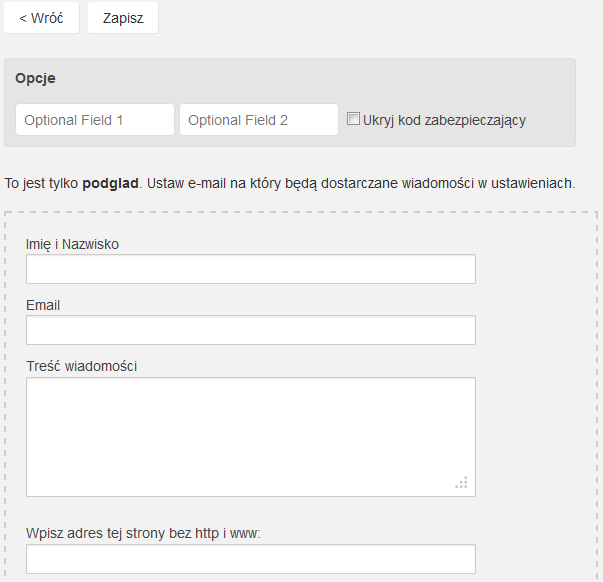Click the bold word "podglad"
Screen dimensions: 603x582
tap(110, 184)
